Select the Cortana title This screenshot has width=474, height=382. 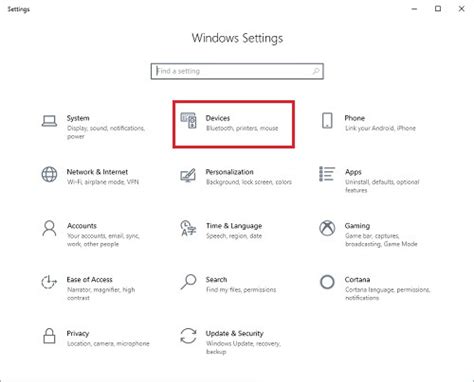[x=357, y=280]
